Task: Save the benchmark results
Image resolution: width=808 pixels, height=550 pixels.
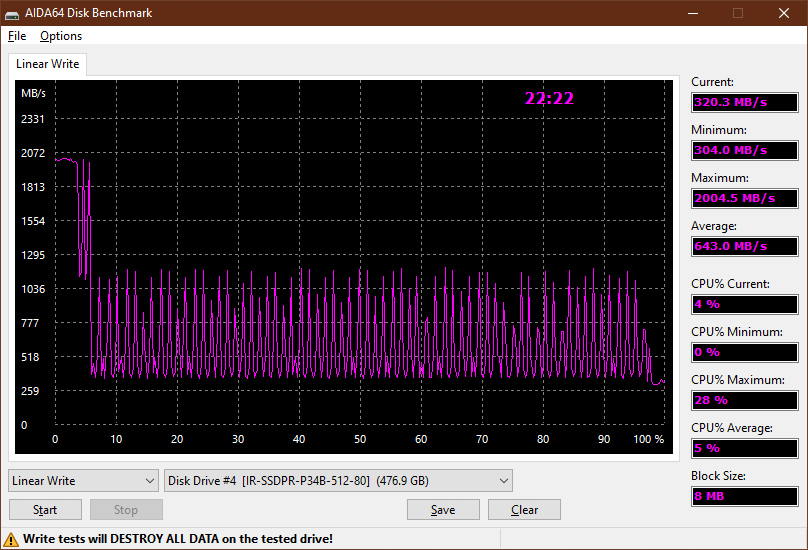Action: coord(443,510)
